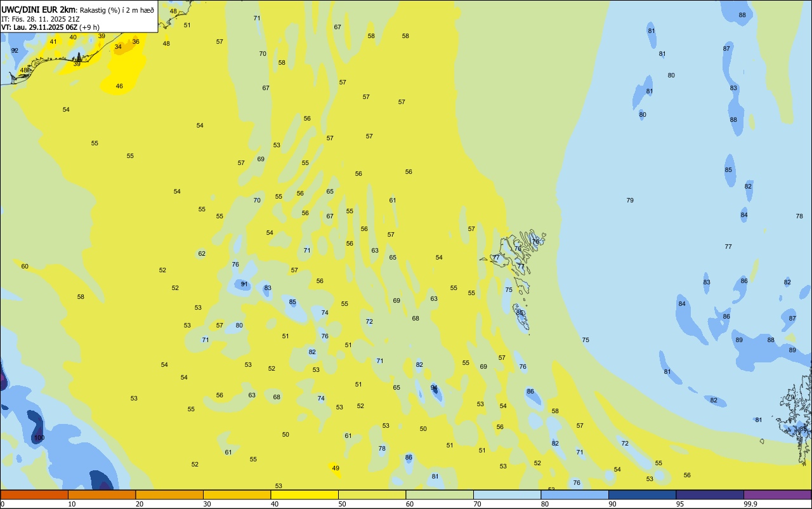
Task: Click the 70–80 light blue legend swatch
Action: click(x=507, y=494)
